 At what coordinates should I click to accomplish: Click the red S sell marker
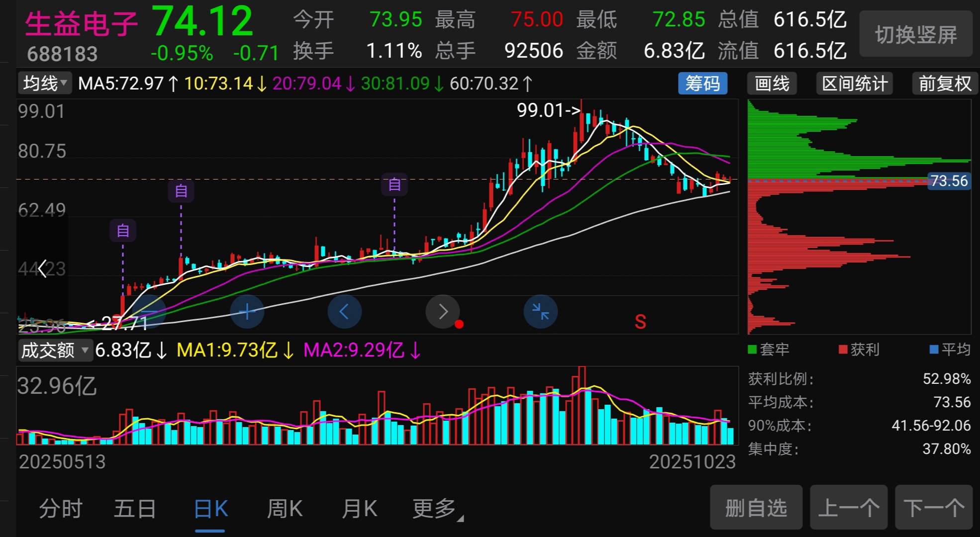pyautogui.click(x=640, y=322)
